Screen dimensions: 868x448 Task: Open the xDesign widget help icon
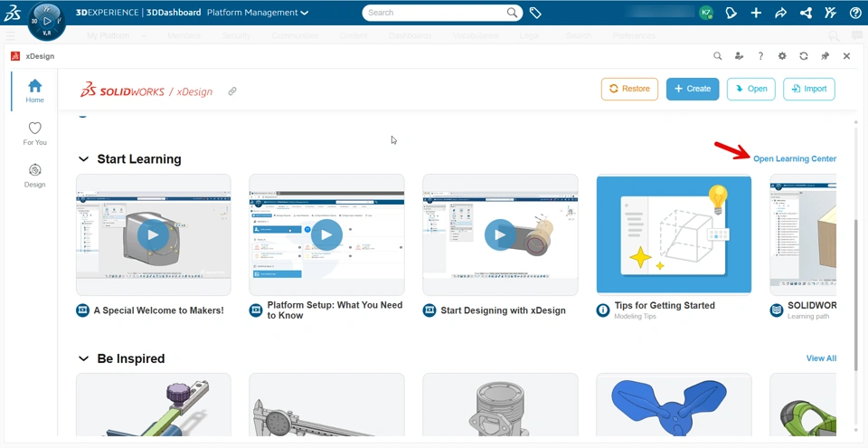(x=760, y=56)
